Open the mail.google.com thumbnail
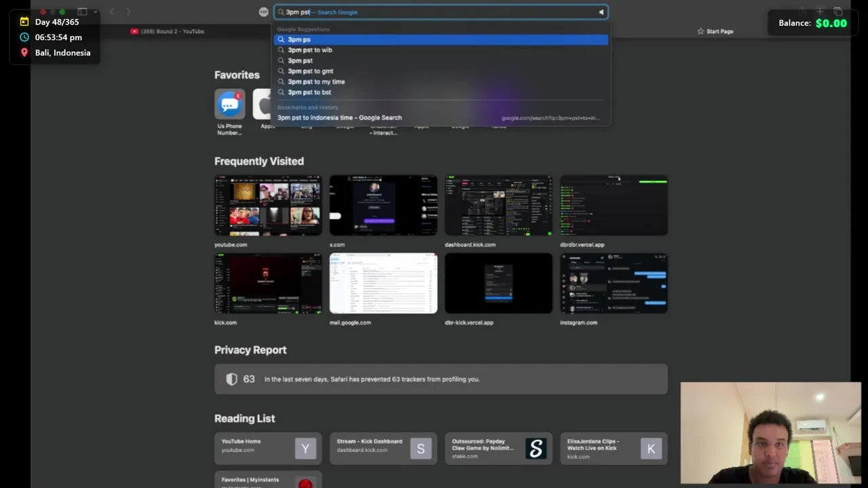 tap(383, 283)
